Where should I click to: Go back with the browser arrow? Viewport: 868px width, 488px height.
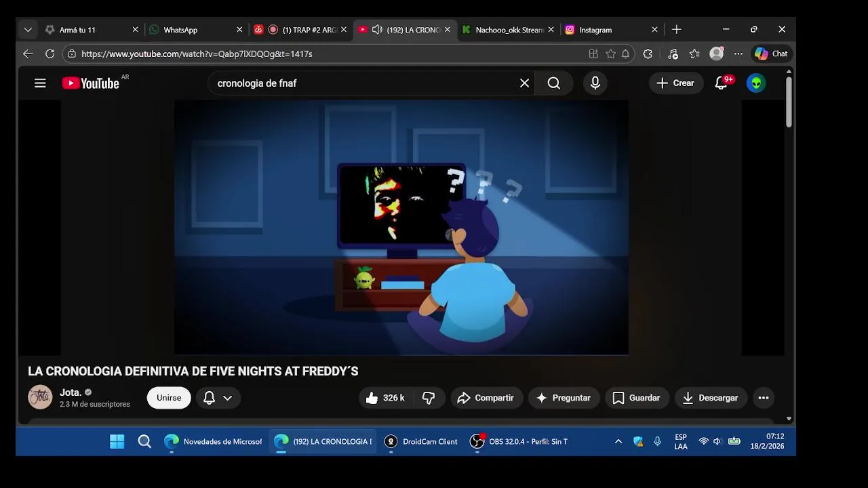pyautogui.click(x=28, y=54)
